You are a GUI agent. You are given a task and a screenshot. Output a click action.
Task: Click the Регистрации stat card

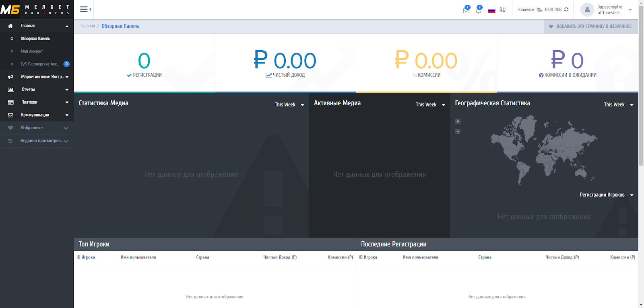click(144, 63)
